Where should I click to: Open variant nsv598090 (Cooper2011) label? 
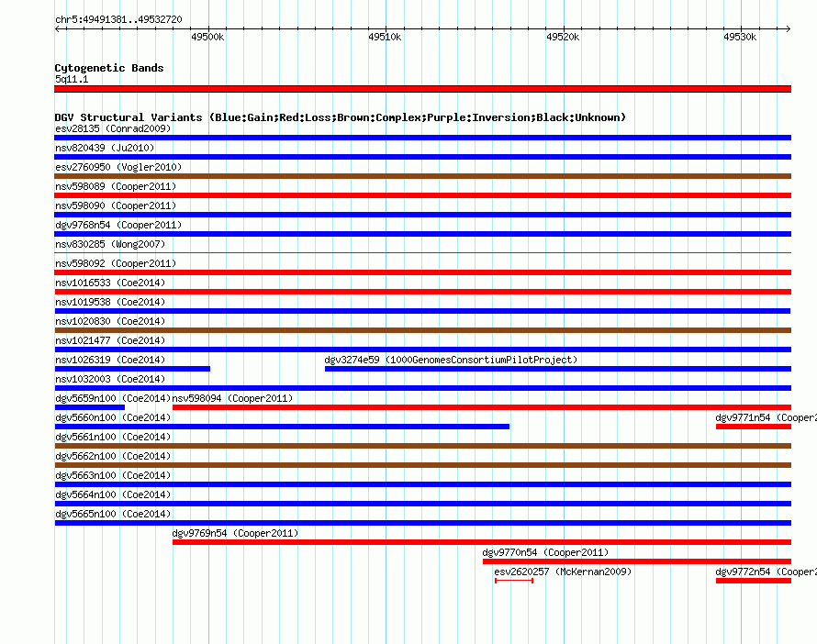pyautogui.click(x=116, y=205)
